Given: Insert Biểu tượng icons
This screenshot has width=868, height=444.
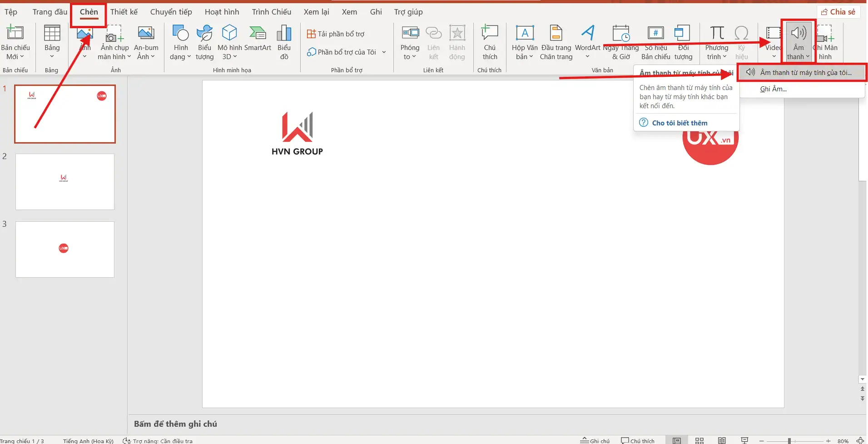Looking at the screenshot, I should tap(204, 43).
